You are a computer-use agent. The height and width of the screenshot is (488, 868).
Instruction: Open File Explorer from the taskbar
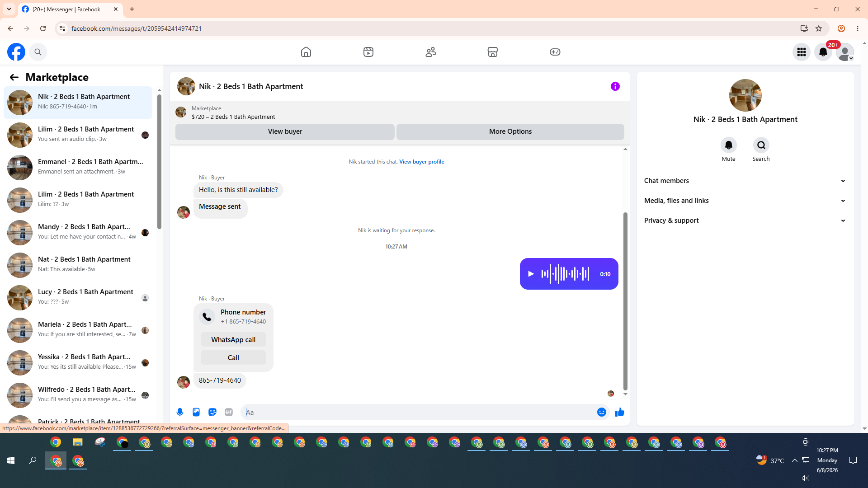click(78, 442)
